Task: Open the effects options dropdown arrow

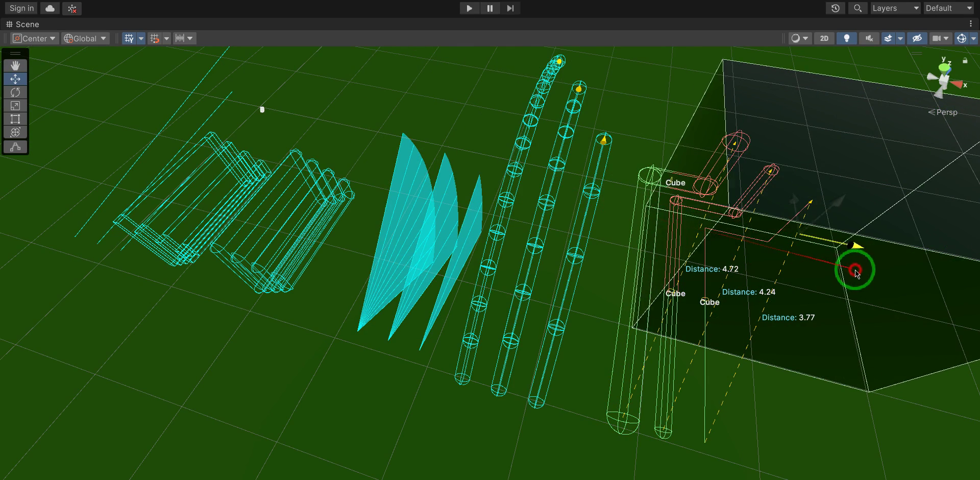Action: (x=900, y=38)
